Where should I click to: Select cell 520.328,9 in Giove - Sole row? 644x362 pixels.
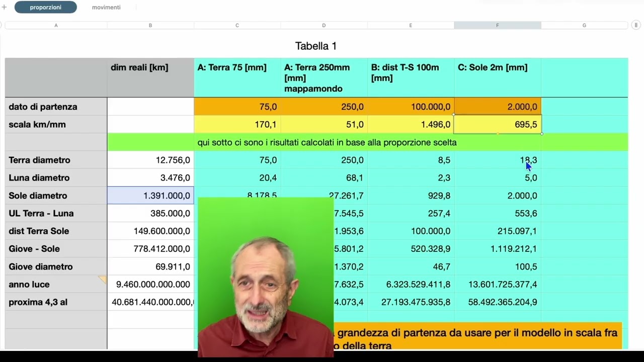point(411,248)
